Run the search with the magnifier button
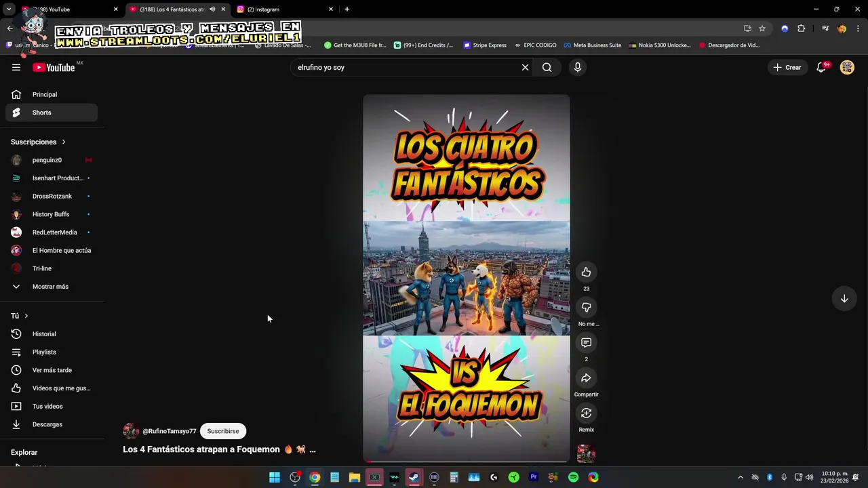Viewport: 868px width, 488px height. click(547, 67)
